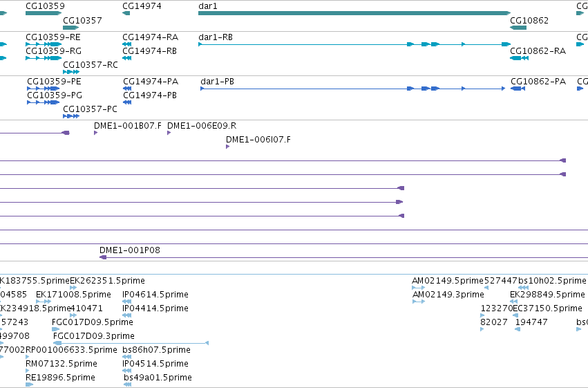Select the CG10359-RE transcript glyph
Viewport: 588px width, 388px height.
tap(44, 44)
